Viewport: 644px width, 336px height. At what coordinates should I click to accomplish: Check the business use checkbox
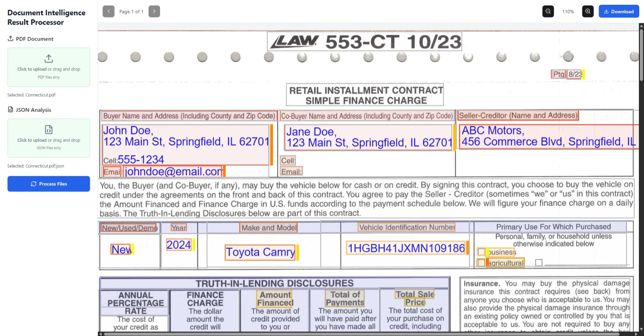coord(481,252)
